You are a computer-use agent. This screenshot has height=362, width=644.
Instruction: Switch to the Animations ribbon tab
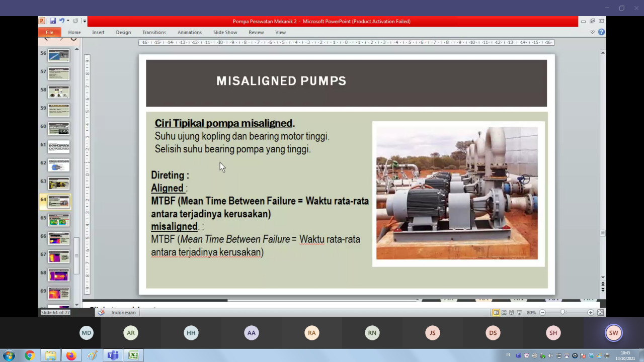point(190,32)
